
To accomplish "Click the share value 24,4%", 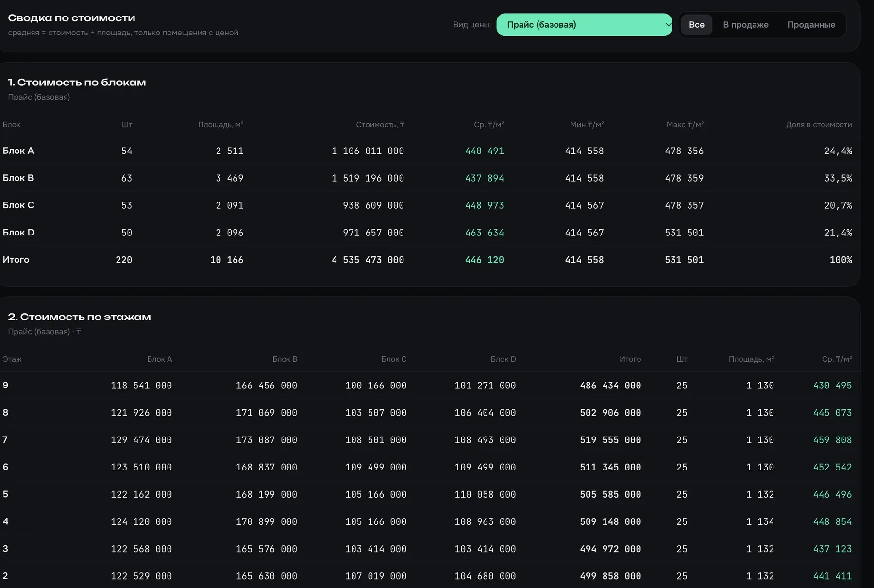I will point(838,151).
